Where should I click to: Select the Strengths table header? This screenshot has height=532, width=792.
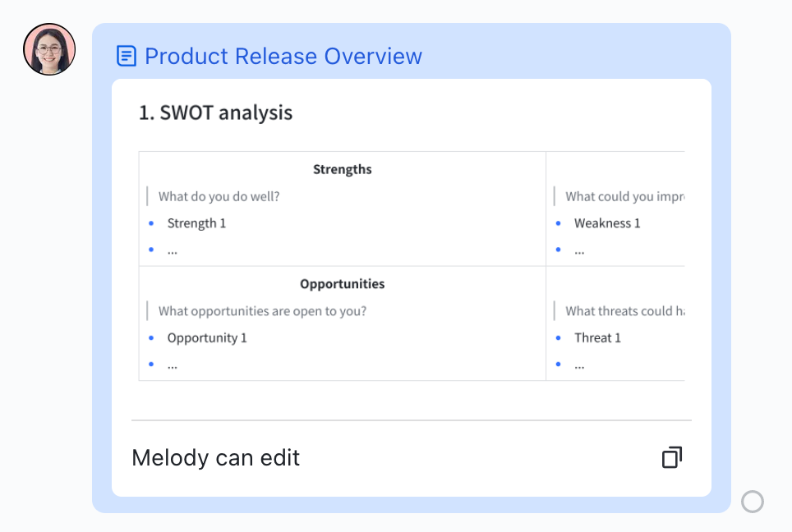click(x=342, y=169)
